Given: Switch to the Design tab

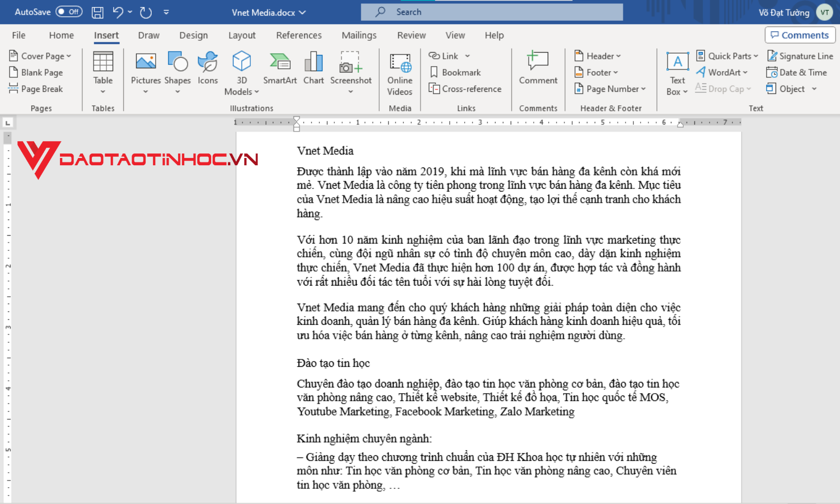Looking at the screenshot, I should point(193,35).
